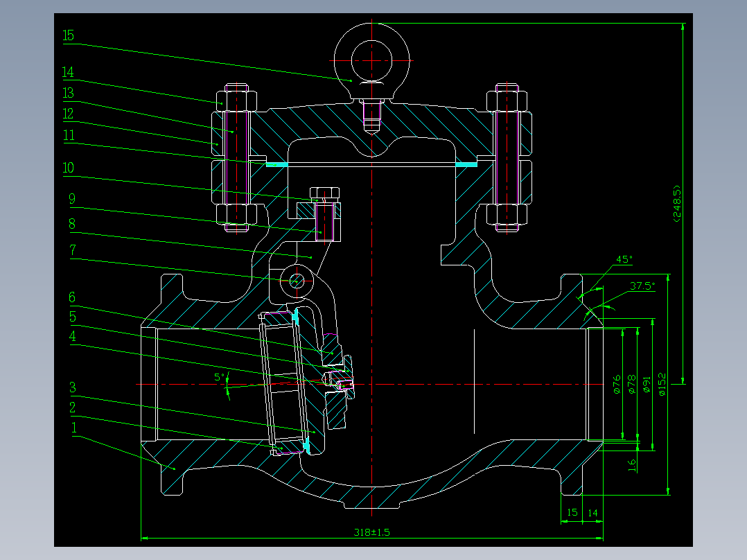Viewport: 747px width, 560px height.
Task: Select part callout number 2
Action: coord(72,408)
